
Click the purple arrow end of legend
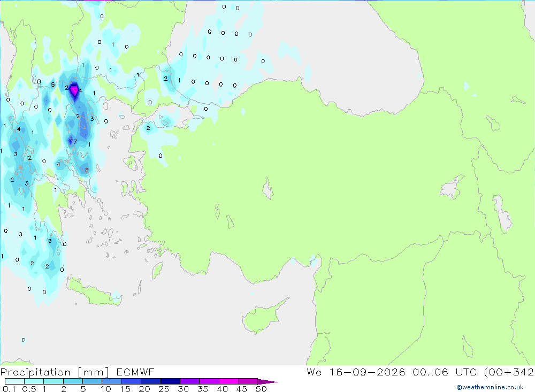click(x=267, y=382)
